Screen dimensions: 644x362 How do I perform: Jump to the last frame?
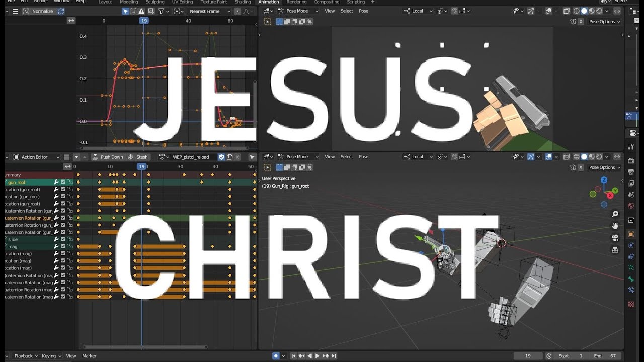pos(333,356)
